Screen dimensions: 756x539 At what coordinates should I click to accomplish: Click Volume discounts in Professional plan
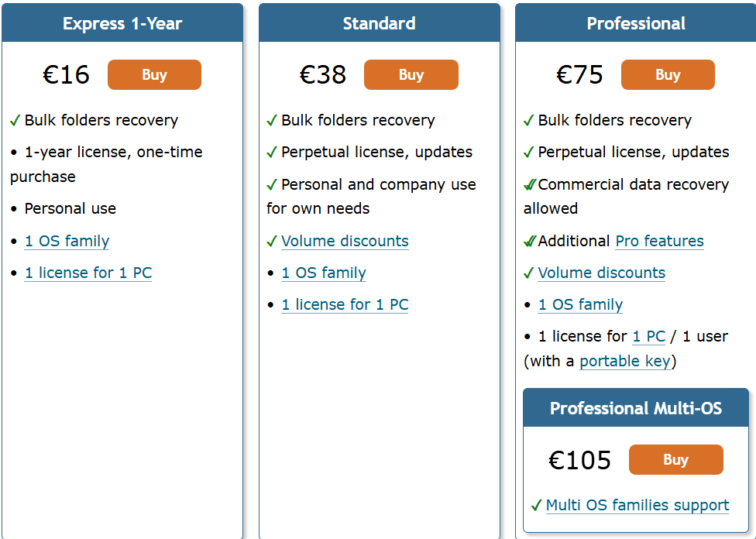[601, 273]
